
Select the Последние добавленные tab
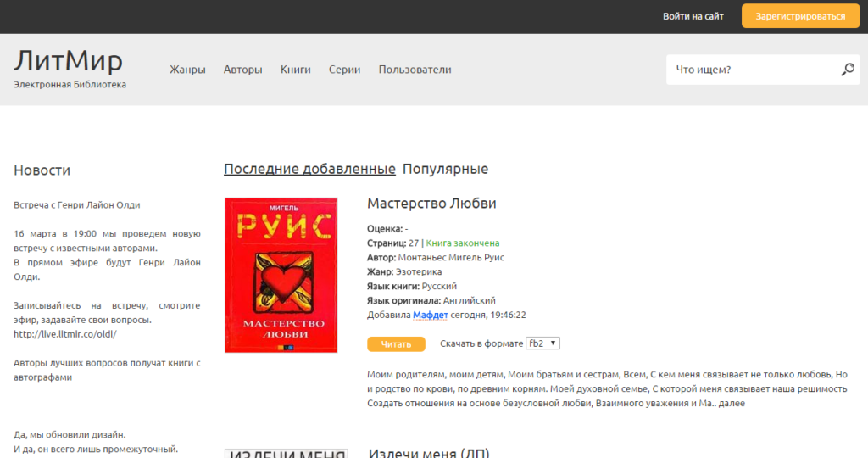[309, 169]
